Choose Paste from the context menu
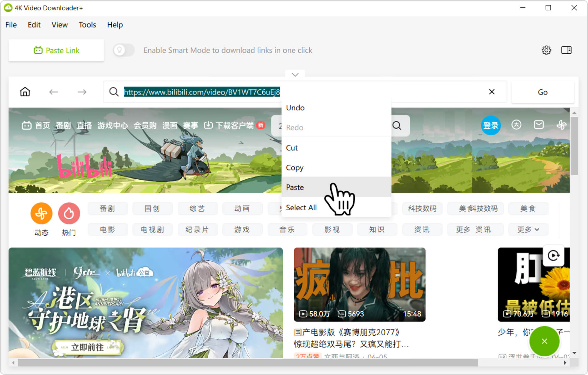 [337, 187]
